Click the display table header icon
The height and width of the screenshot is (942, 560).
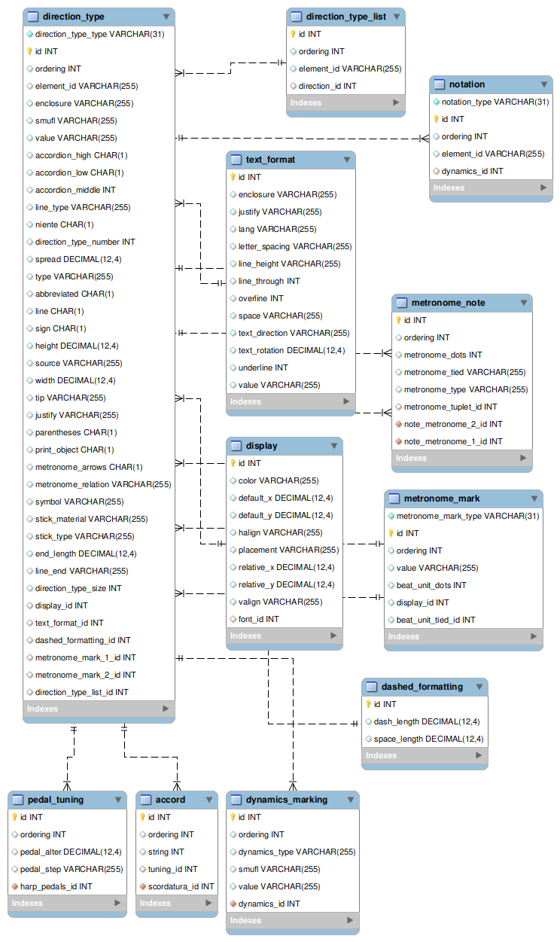click(236, 446)
